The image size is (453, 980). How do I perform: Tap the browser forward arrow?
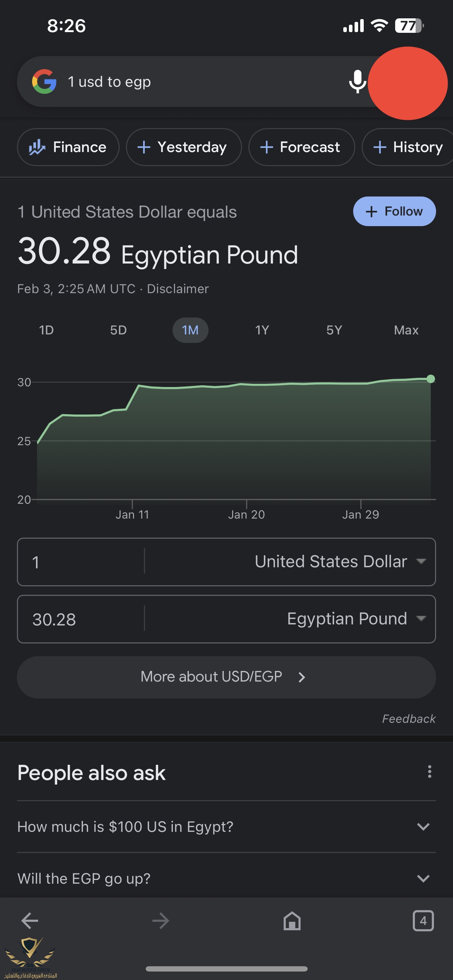pos(161,921)
